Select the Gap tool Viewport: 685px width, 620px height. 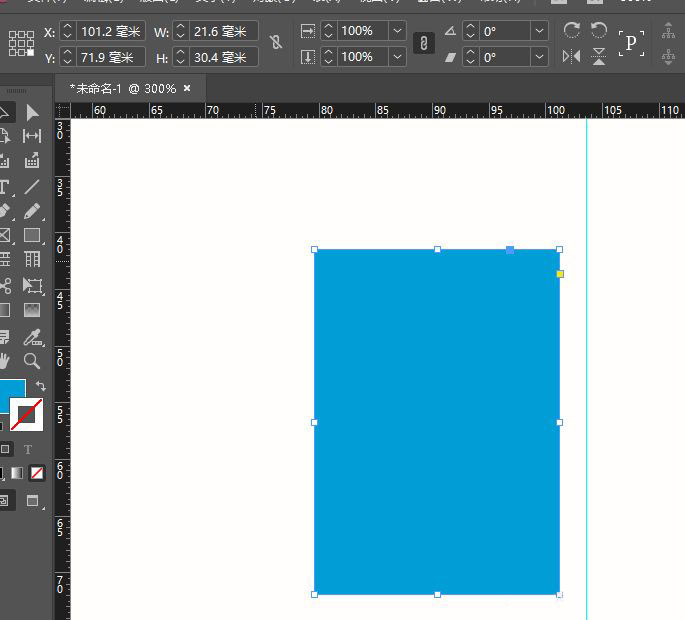(32, 136)
